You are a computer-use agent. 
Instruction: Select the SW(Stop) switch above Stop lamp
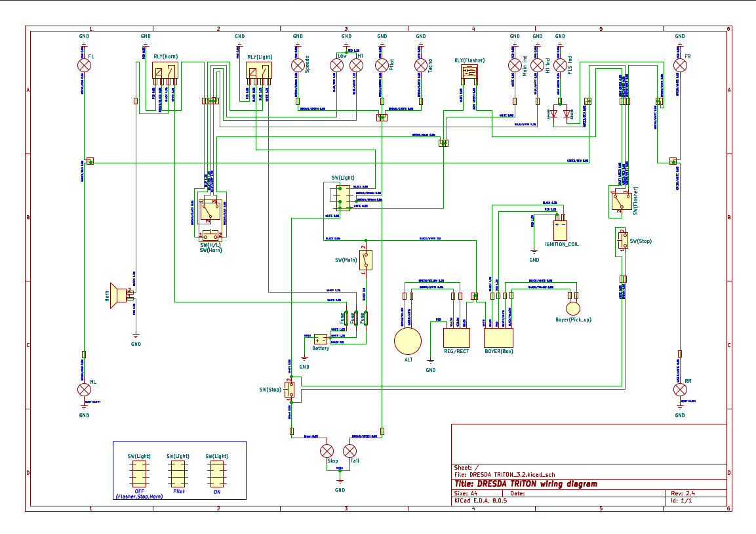[290, 390]
